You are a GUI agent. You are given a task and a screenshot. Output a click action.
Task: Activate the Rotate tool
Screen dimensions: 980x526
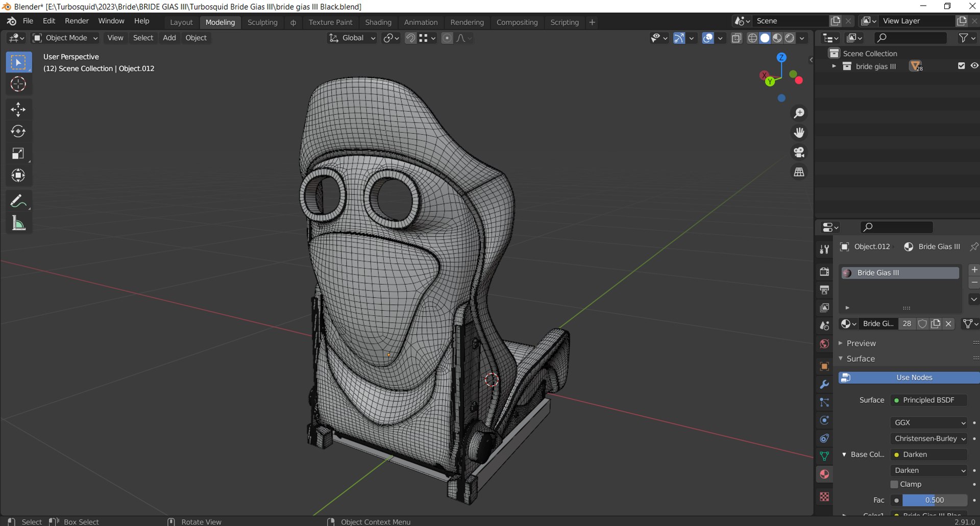(18, 132)
